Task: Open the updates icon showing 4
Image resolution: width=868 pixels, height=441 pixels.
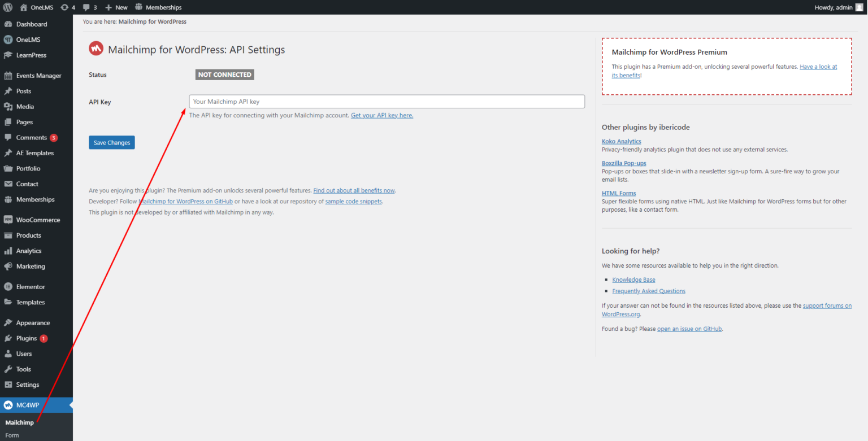Action: coord(64,7)
